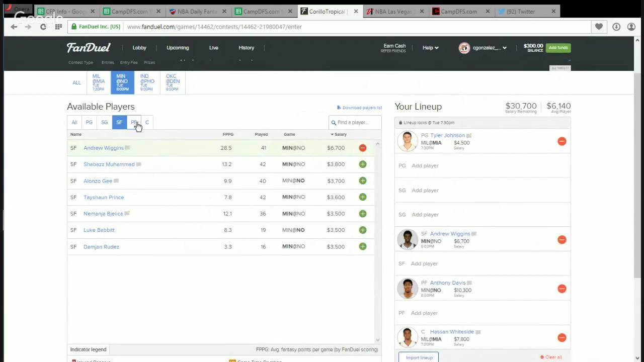Click Import lineup button
The image size is (644, 362).
click(419, 357)
